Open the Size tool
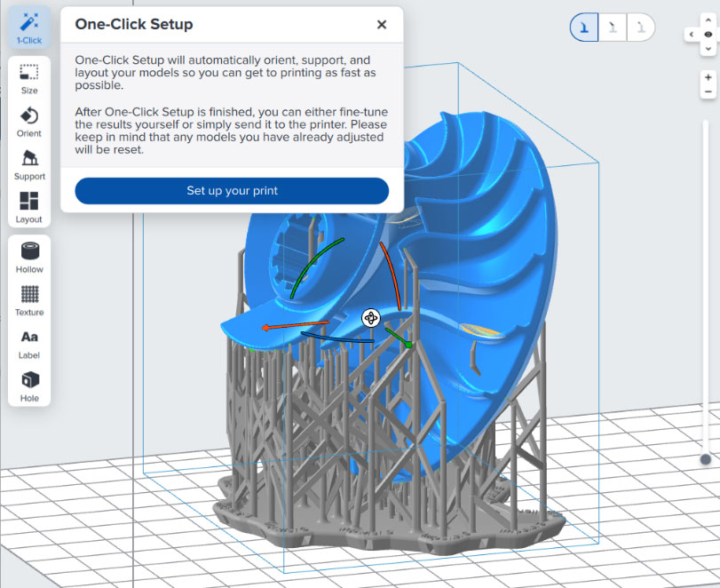Viewport: 720px width, 588px height. (29, 78)
